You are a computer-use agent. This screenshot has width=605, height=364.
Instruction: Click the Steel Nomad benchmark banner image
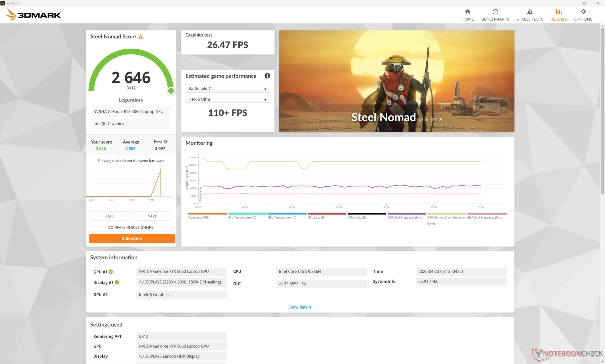pos(396,81)
